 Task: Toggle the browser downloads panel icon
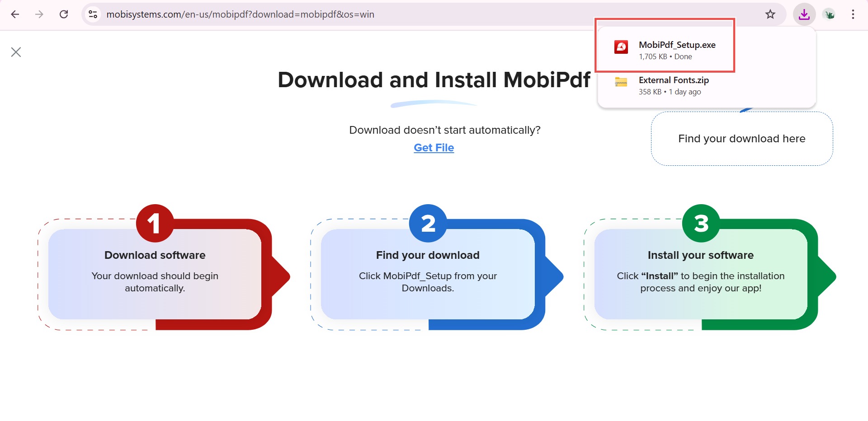click(x=804, y=14)
